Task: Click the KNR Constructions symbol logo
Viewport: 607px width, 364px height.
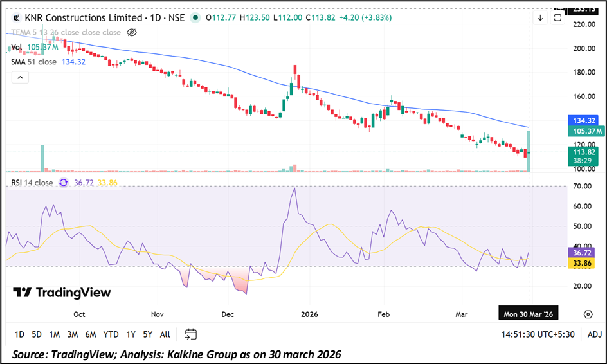Action: 16,18
